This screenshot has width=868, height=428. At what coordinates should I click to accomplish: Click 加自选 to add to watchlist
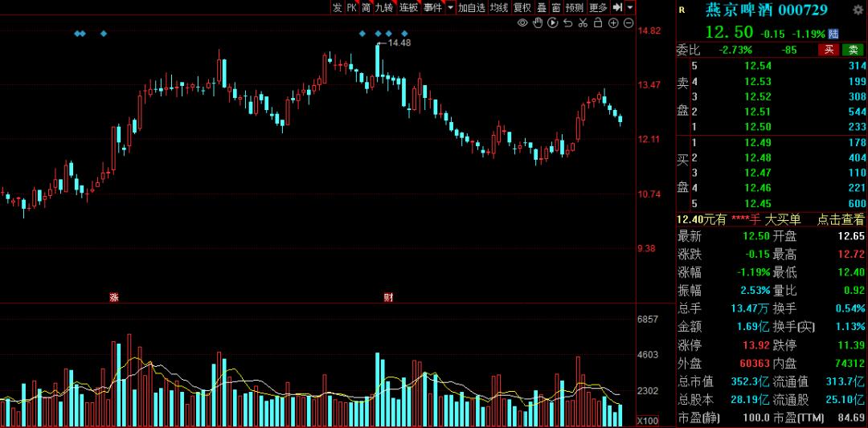click(x=472, y=7)
